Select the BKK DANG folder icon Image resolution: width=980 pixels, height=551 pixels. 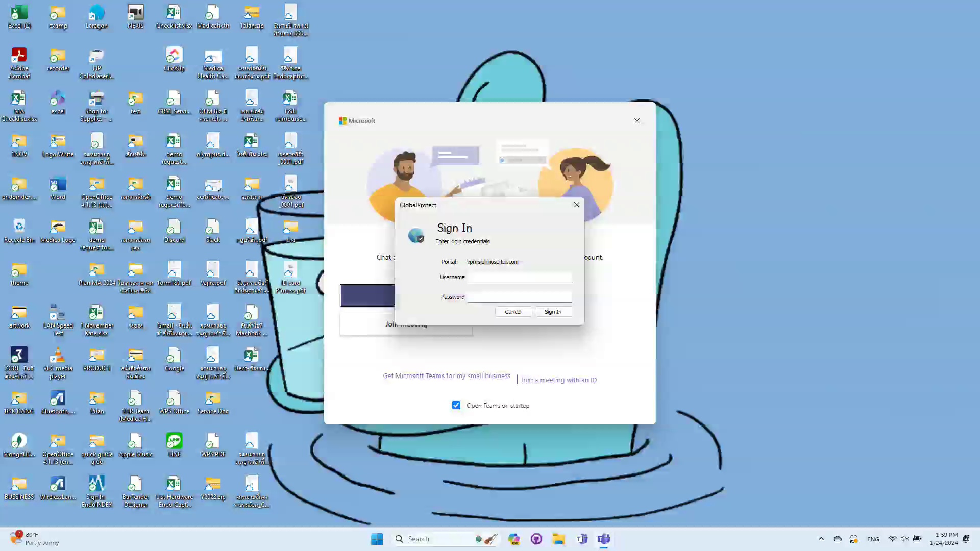point(19,403)
